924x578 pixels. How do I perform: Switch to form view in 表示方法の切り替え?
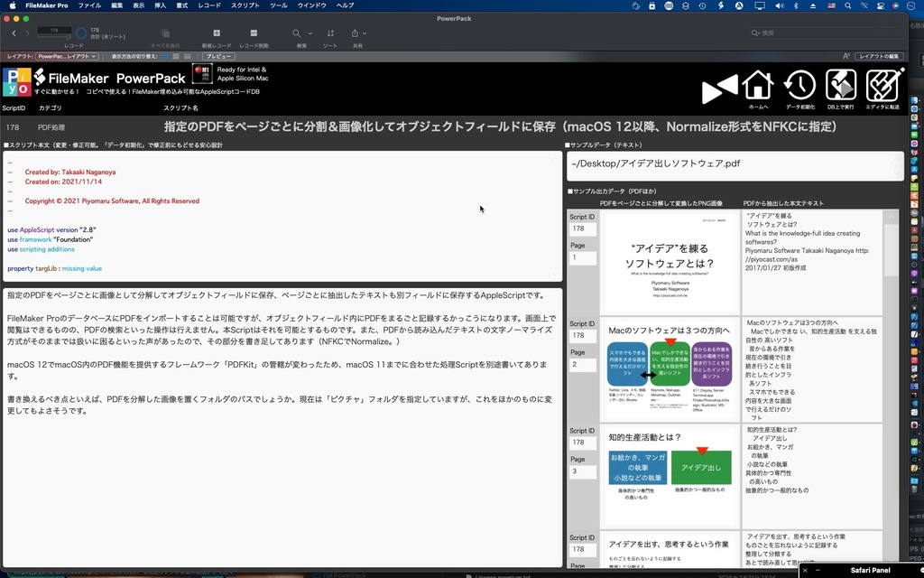click(164, 56)
